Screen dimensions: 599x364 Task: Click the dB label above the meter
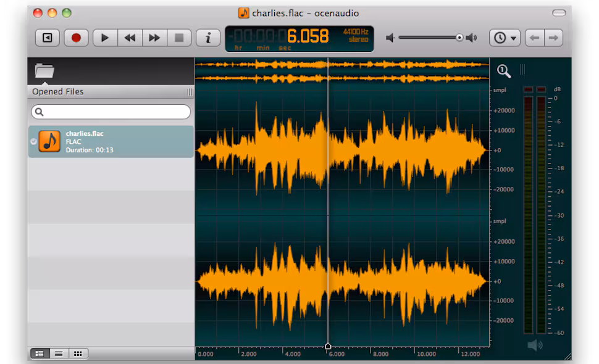tap(557, 89)
